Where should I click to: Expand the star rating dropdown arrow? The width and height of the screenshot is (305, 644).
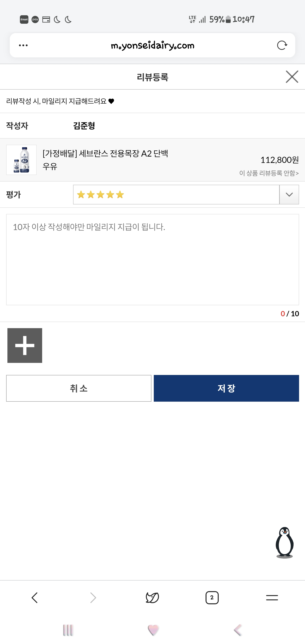coord(289,195)
